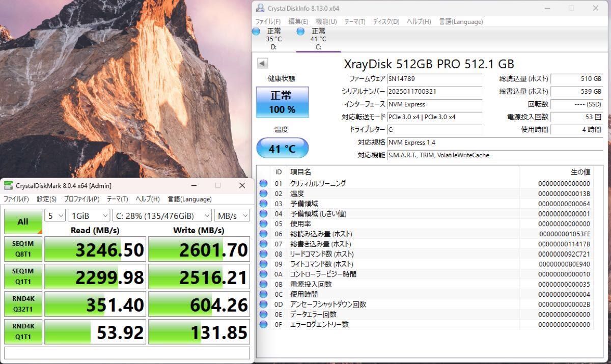Screen dimensions: 611x364
Task: Click the XrayDisk 512GB PRO 512.1 GB title
Action: pos(429,64)
